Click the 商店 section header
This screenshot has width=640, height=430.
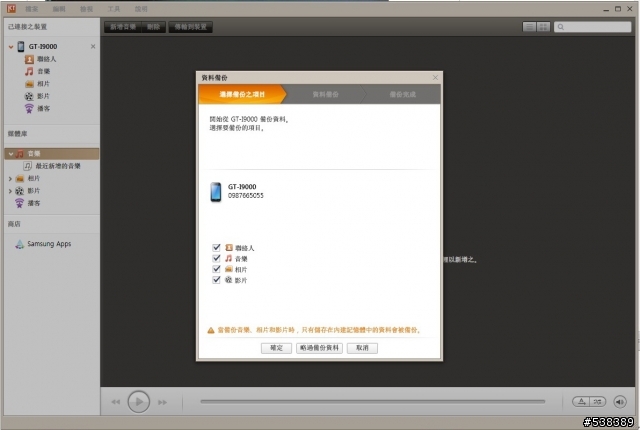(14, 224)
